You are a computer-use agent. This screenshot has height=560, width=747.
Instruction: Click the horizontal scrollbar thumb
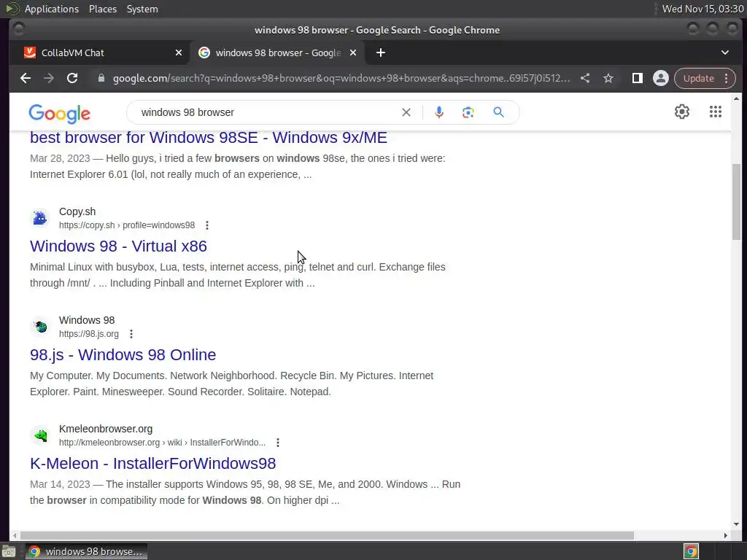tap(327, 536)
